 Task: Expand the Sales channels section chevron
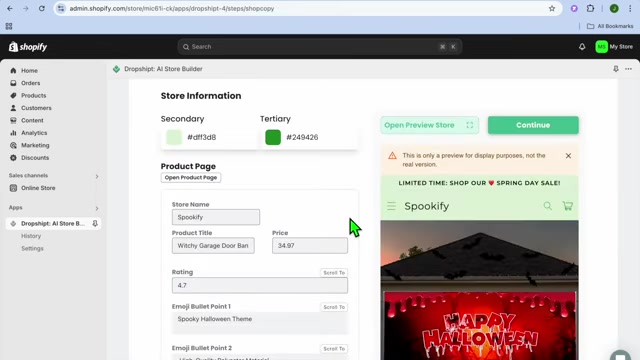(x=97, y=176)
